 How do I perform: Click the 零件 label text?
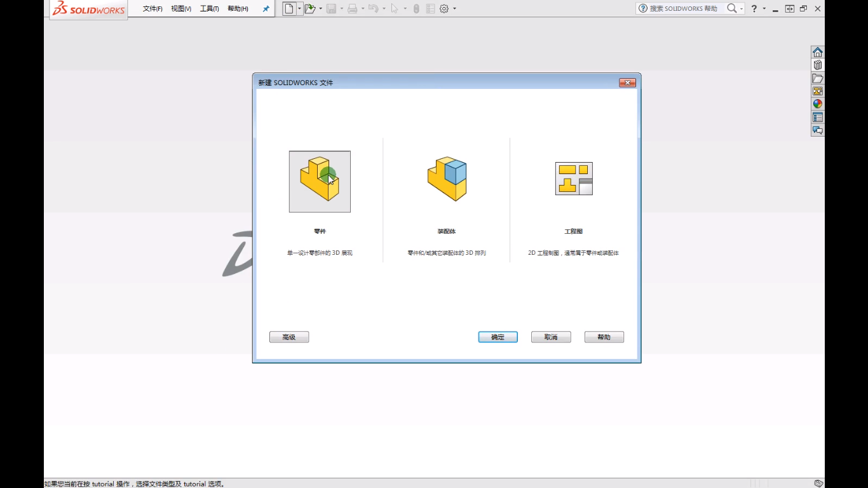click(x=320, y=231)
